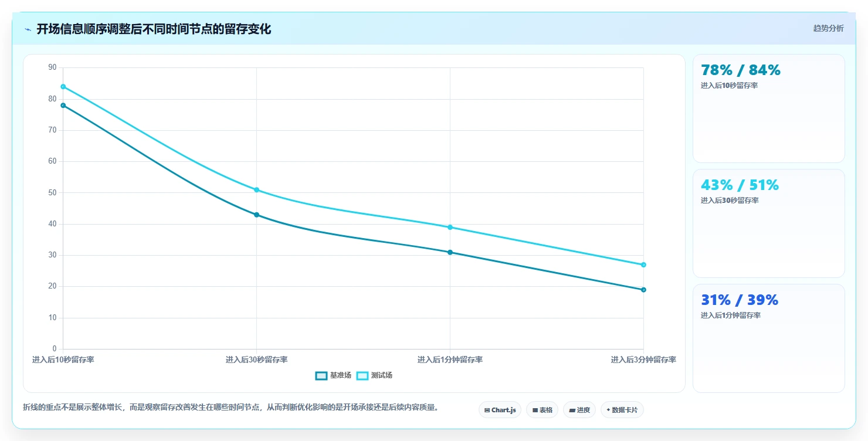Click the footnote text starting with 折线的重点

click(x=230, y=407)
